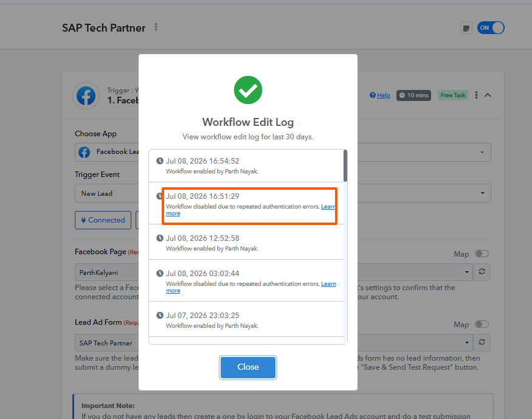Click the Close button in the edit log

pos(248,367)
